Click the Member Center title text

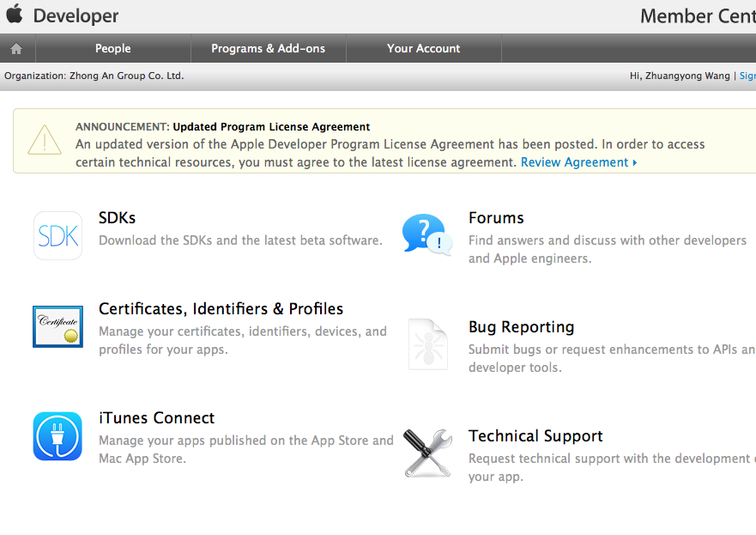point(698,16)
